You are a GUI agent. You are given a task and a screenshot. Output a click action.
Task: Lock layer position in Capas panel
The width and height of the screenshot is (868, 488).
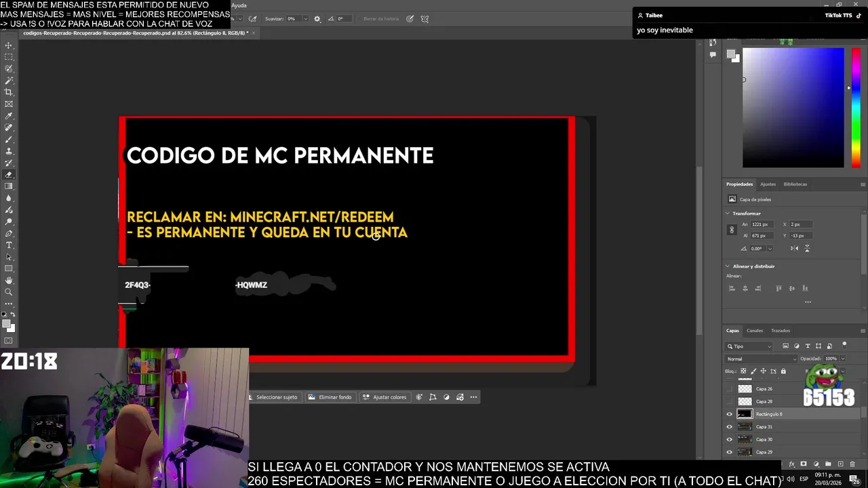(763, 371)
